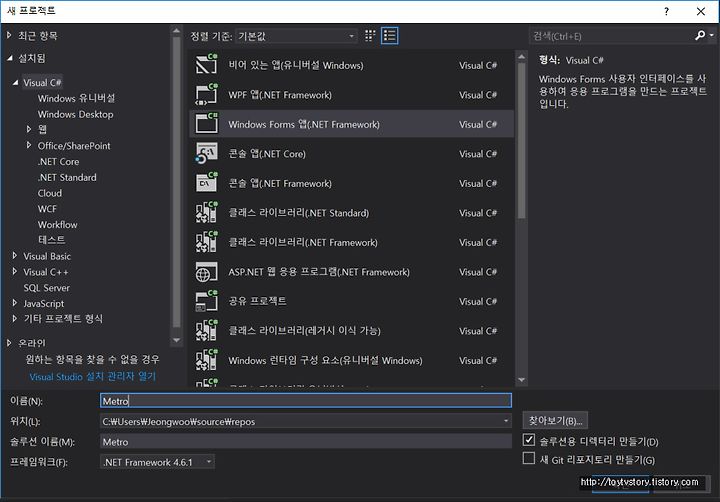Click the template list scroll down arrow
This screenshot has width=720, height=502.
click(521, 380)
